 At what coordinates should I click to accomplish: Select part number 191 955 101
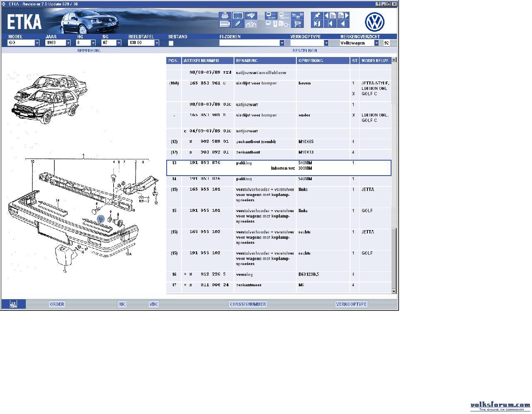(205, 211)
